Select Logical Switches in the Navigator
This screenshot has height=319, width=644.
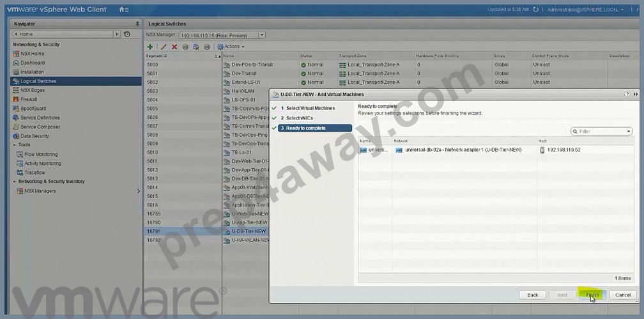[x=76, y=81]
